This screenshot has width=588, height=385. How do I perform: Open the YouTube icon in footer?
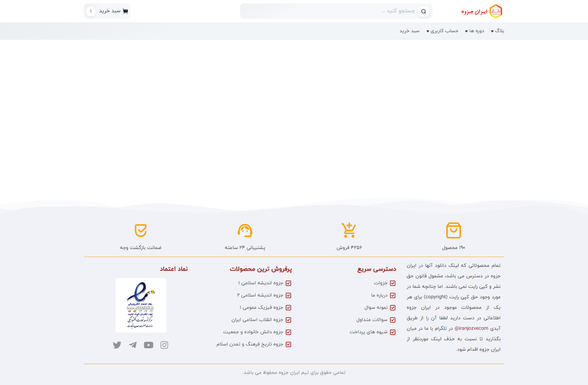pyautogui.click(x=148, y=345)
